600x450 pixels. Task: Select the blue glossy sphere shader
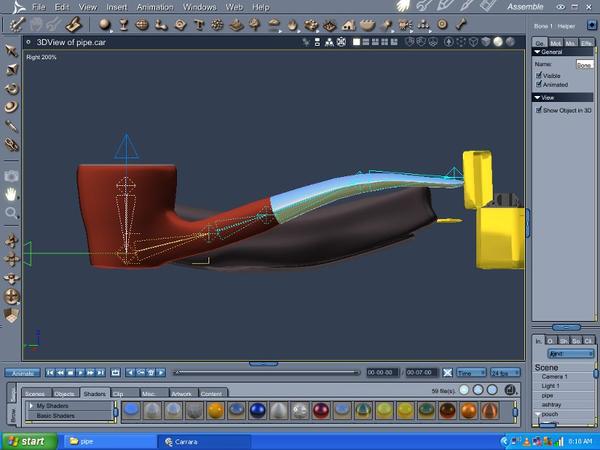[258, 411]
